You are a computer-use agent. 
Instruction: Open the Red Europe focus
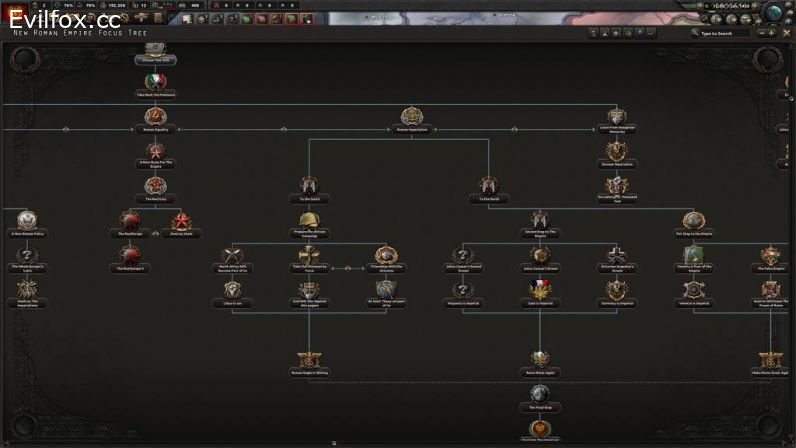(x=130, y=222)
